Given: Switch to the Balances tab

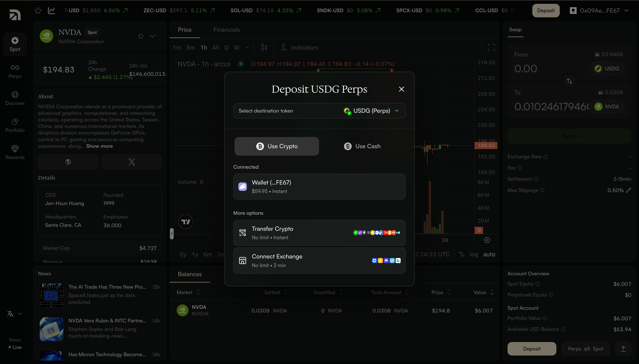Looking at the screenshot, I should coord(190,274).
